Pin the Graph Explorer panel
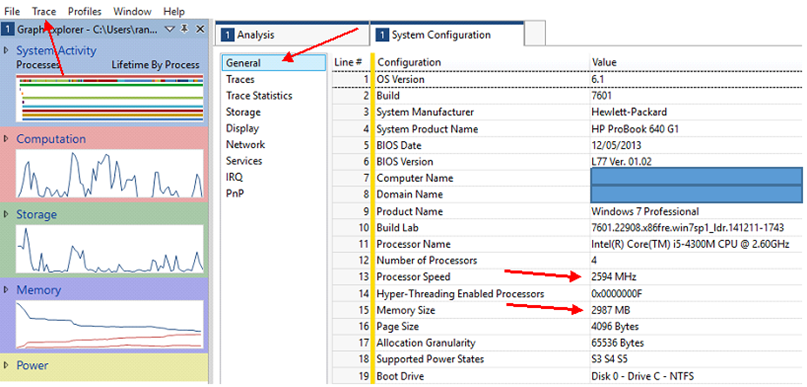This screenshot has height=387, width=807. [186, 29]
